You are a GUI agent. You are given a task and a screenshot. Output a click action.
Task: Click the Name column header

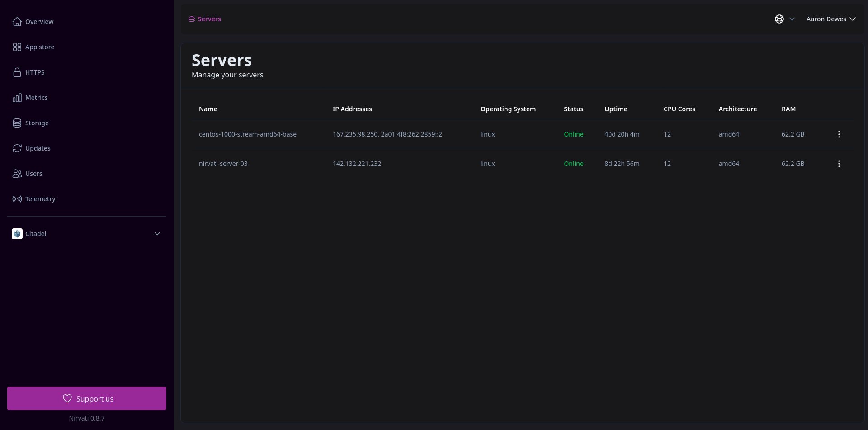[x=208, y=109]
